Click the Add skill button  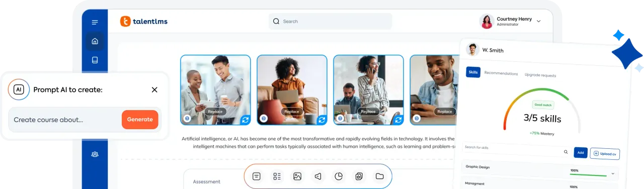580,152
